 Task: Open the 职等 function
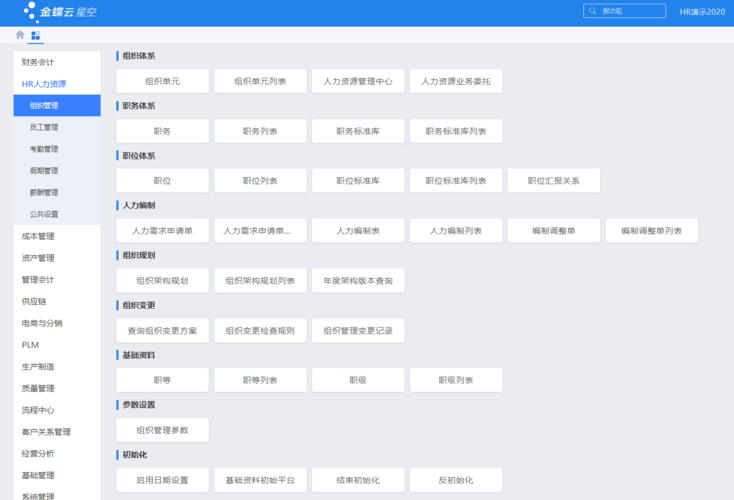pos(162,380)
